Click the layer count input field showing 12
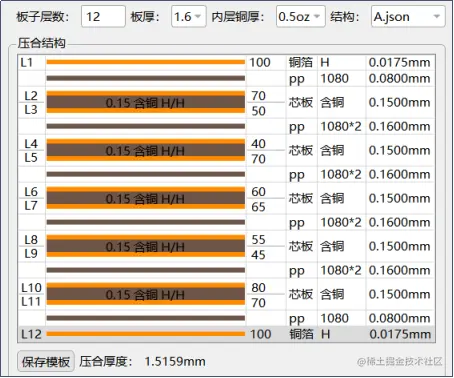The width and height of the screenshot is (454, 378). pyautogui.click(x=103, y=16)
